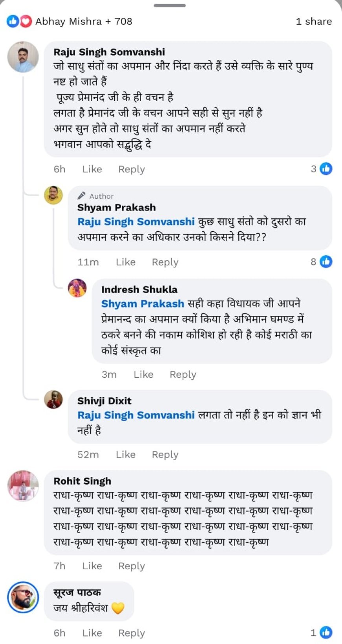Like Rohit Singh's राधा-कृष्ण comment

(x=92, y=566)
